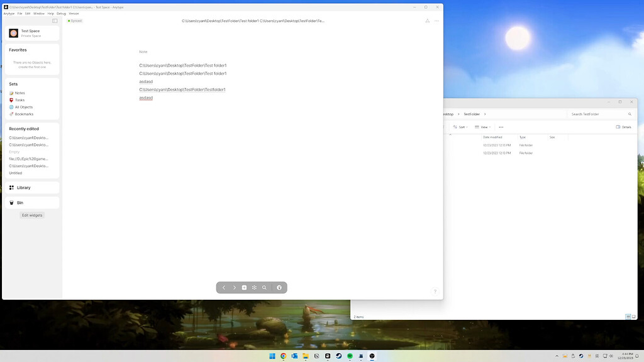Click the Edit widgets button
This screenshot has width=644, height=362.
coord(31,215)
